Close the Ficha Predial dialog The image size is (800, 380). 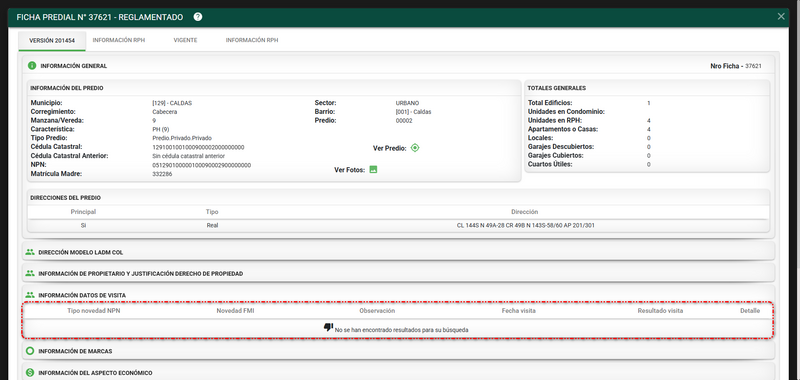pyautogui.click(x=781, y=17)
